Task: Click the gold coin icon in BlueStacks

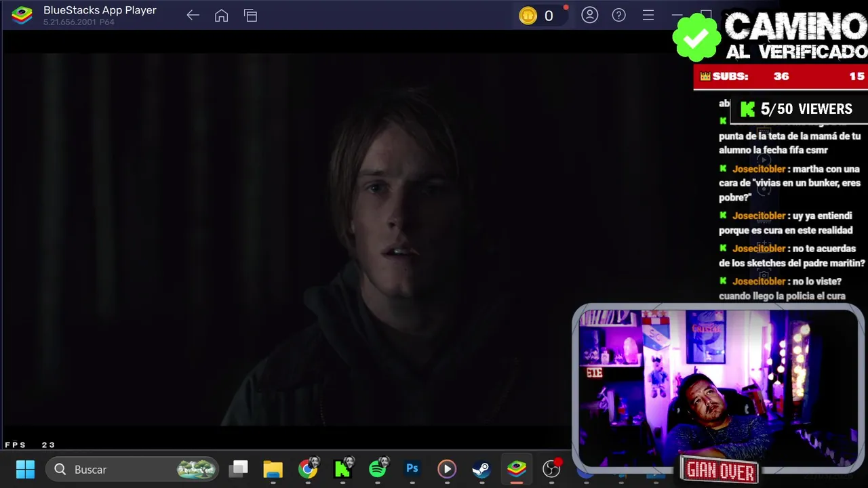Action: click(528, 16)
